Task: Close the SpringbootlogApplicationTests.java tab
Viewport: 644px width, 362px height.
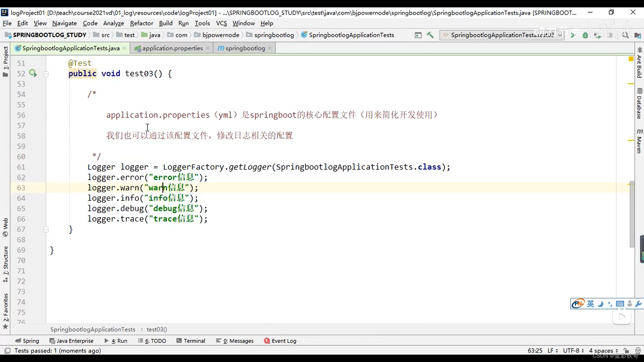Action: tap(124, 48)
